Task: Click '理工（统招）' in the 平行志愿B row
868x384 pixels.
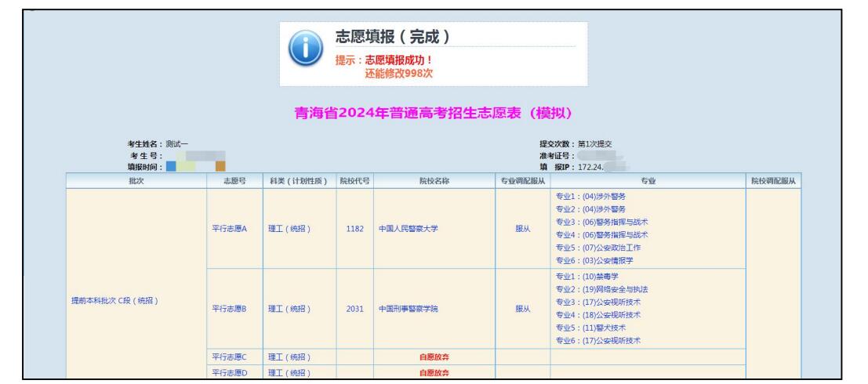Action: pyautogui.click(x=289, y=309)
